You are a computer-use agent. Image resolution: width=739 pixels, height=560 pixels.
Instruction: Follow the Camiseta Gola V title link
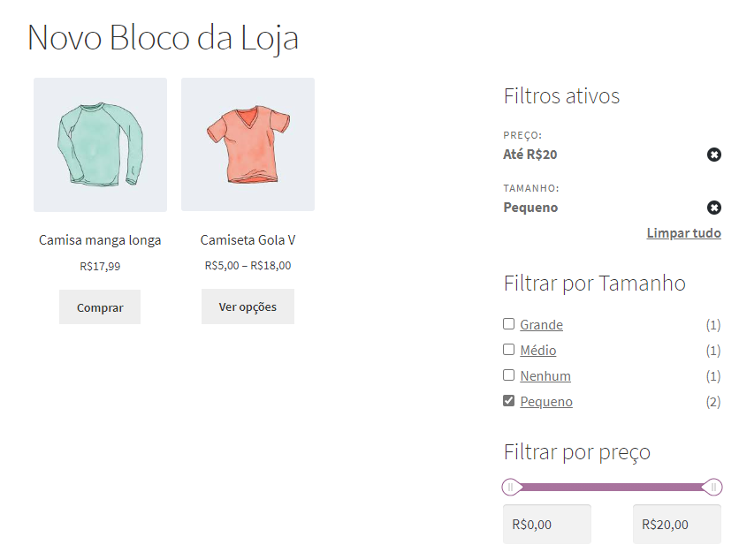(248, 240)
